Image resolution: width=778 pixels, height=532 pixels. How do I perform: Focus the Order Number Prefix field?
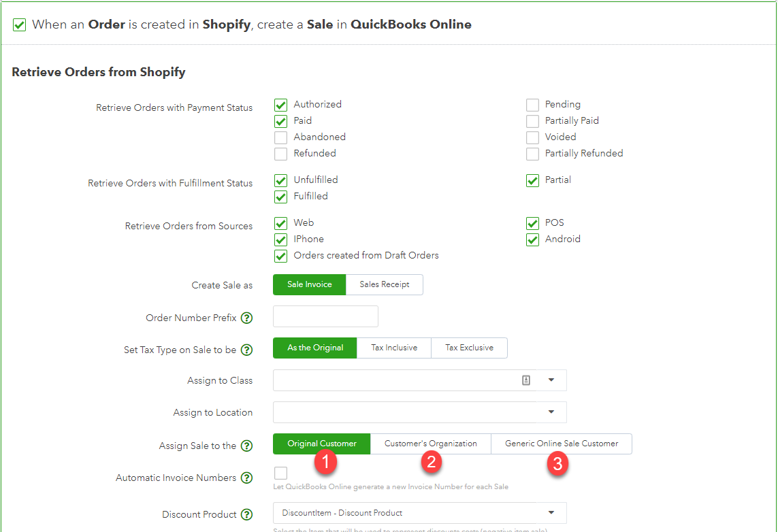click(x=325, y=316)
